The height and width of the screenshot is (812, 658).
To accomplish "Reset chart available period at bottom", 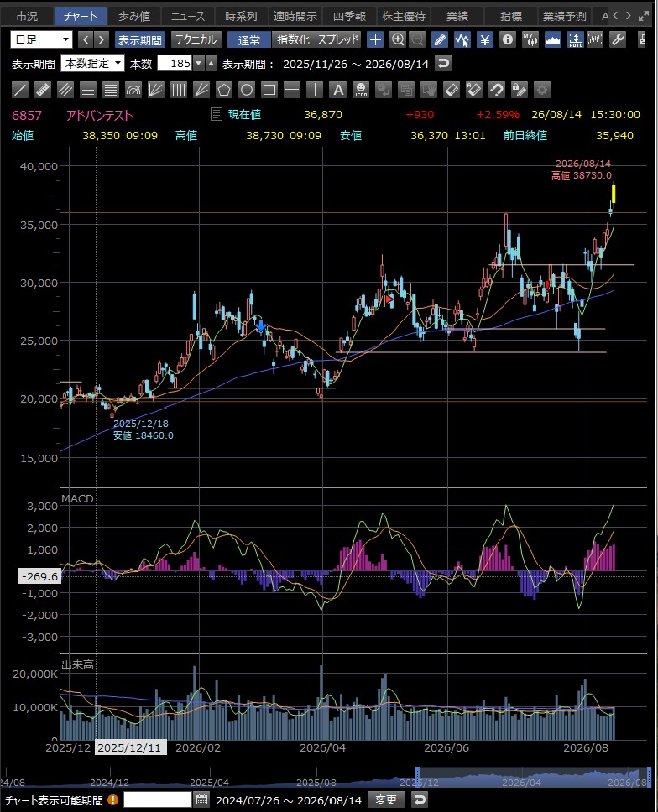I will coord(420,800).
